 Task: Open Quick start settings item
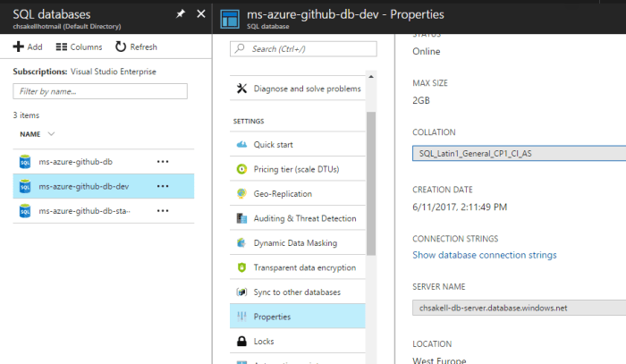click(x=273, y=144)
